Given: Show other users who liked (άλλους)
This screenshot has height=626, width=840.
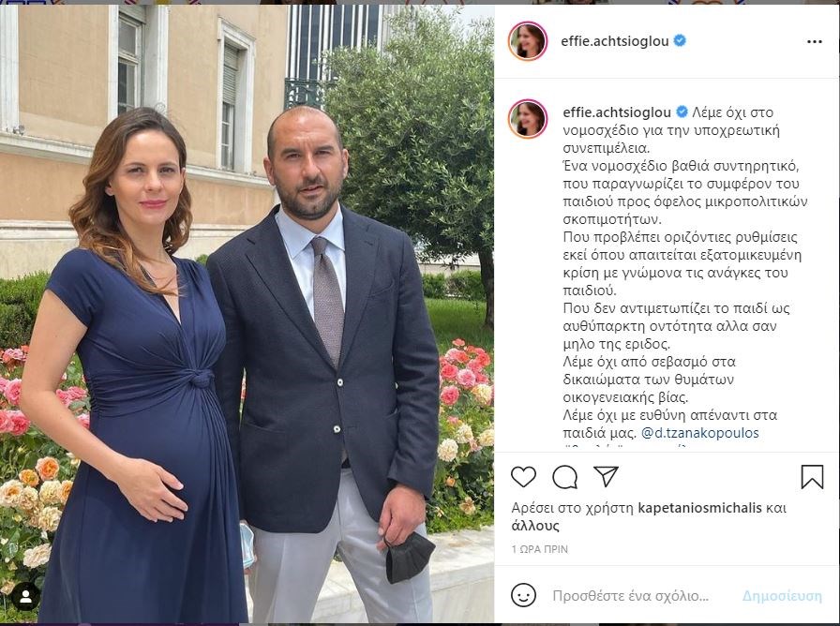Looking at the screenshot, I should coord(535,526).
